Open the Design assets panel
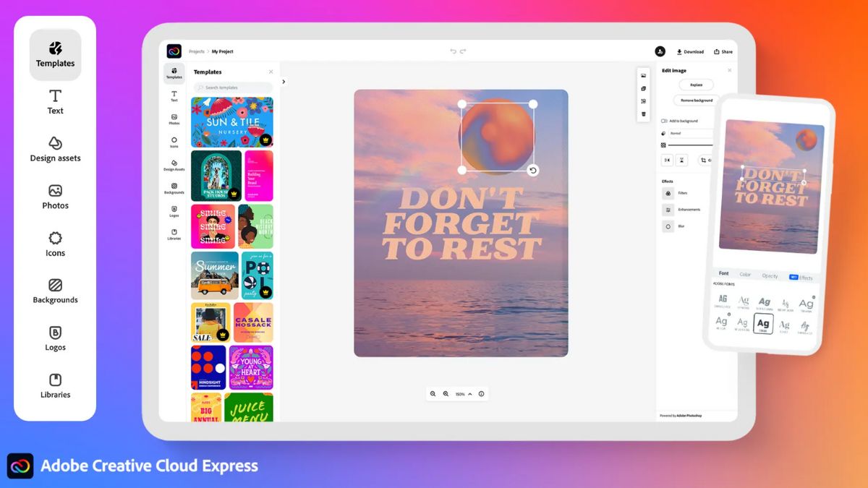The width and height of the screenshot is (868, 488). (55, 150)
